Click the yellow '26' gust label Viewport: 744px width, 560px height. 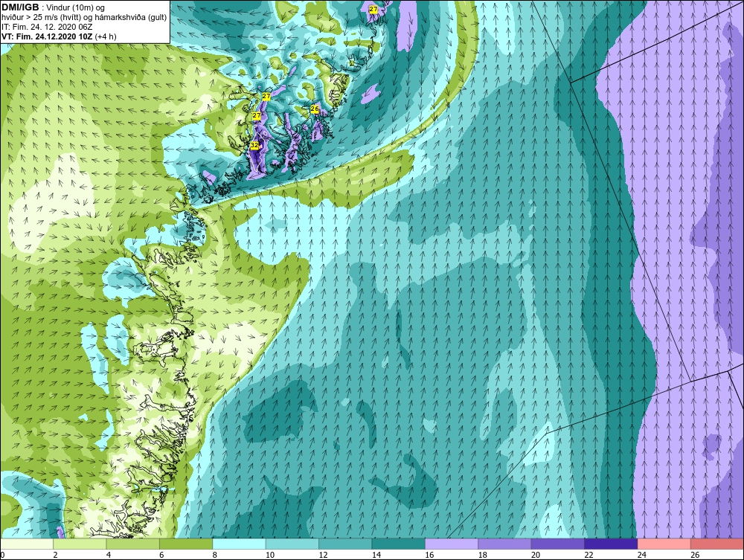coord(315,109)
